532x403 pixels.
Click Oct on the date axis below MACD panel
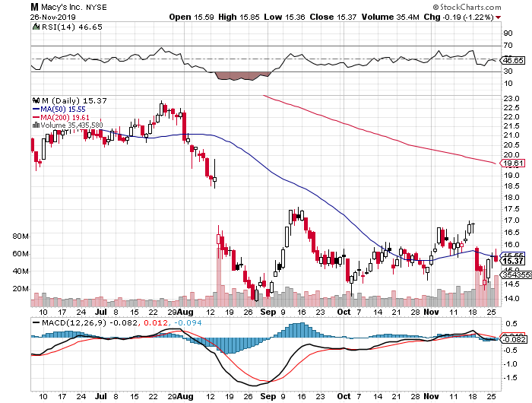point(344,396)
